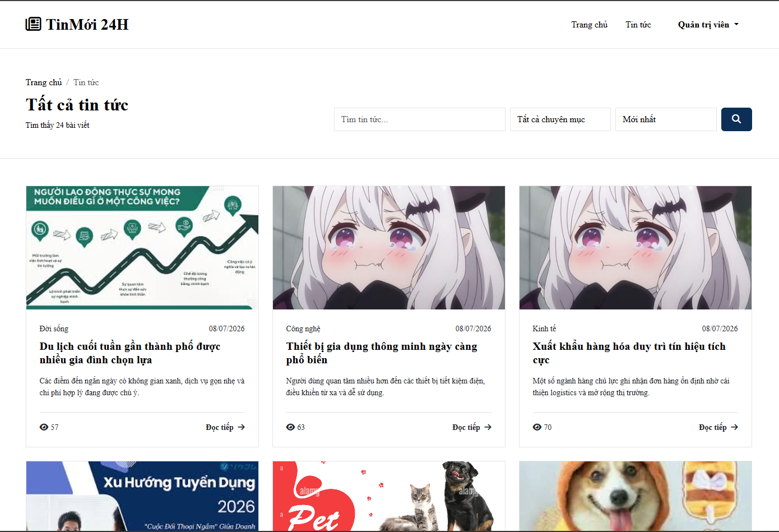
Task: Click the Tìm thấy 24 bài viết result count
Action: click(58, 125)
